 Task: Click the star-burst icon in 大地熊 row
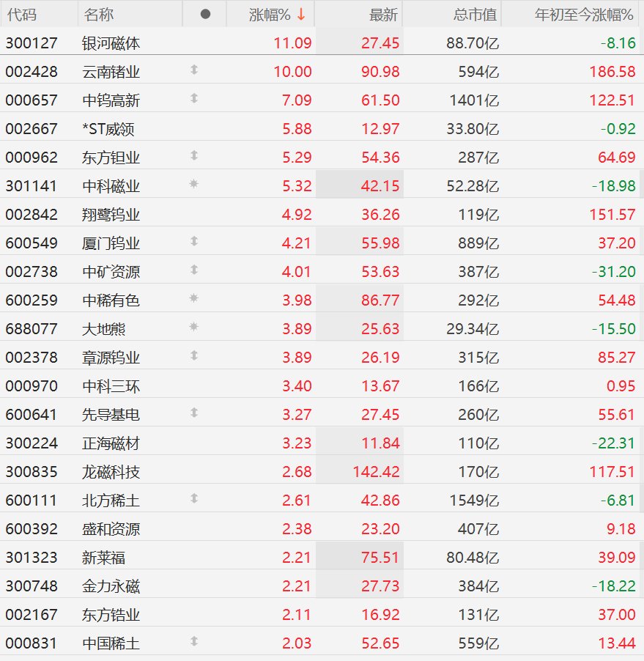click(194, 327)
